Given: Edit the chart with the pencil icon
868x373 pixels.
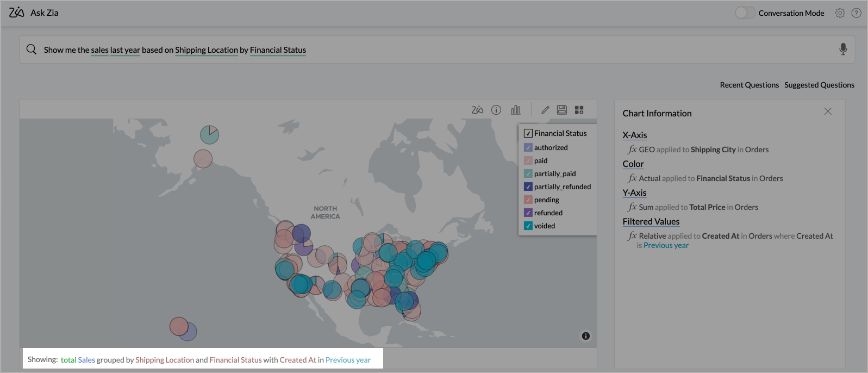Looking at the screenshot, I should point(545,110).
